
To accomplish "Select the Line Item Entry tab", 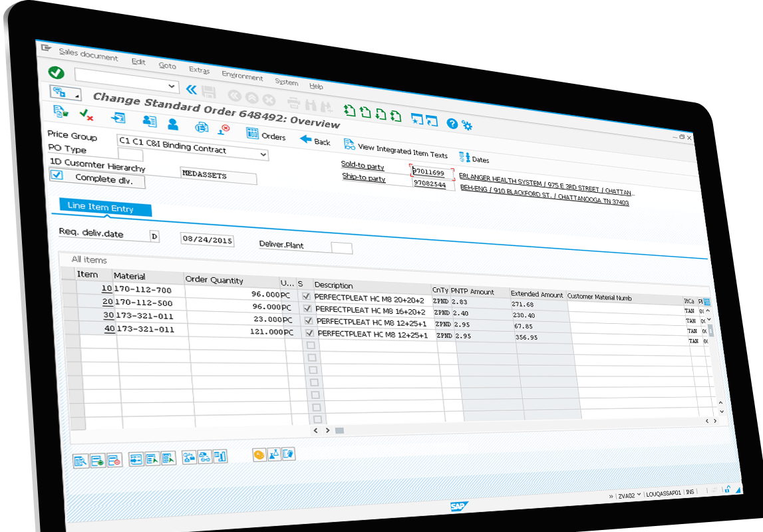I will 101,207.
